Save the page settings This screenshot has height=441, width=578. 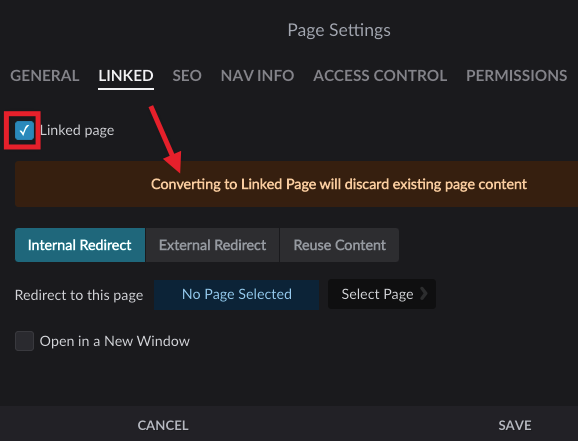(515, 425)
